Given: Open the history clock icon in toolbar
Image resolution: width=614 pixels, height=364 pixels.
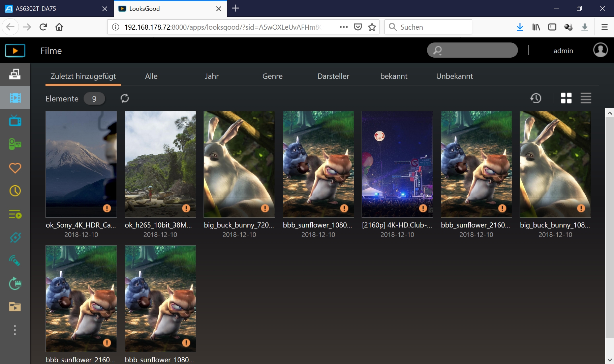Looking at the screenshot, I should (x=536, y=98).
